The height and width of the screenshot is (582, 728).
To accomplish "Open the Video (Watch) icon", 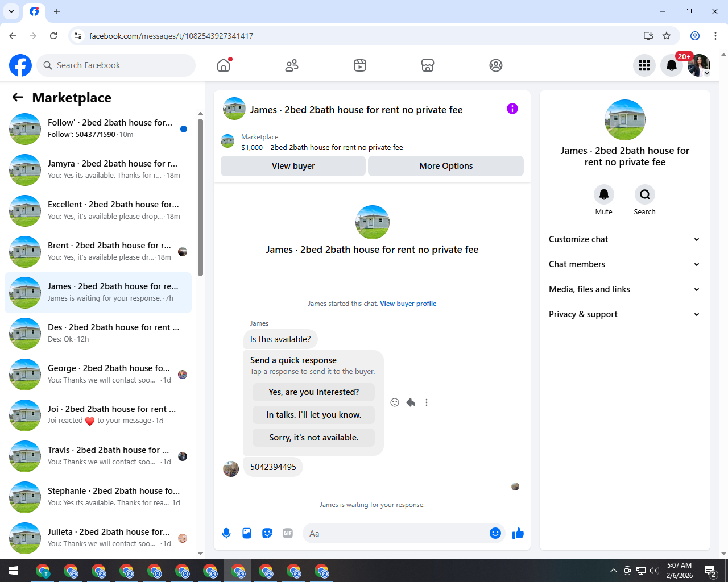I will click(x=360, y=65).
